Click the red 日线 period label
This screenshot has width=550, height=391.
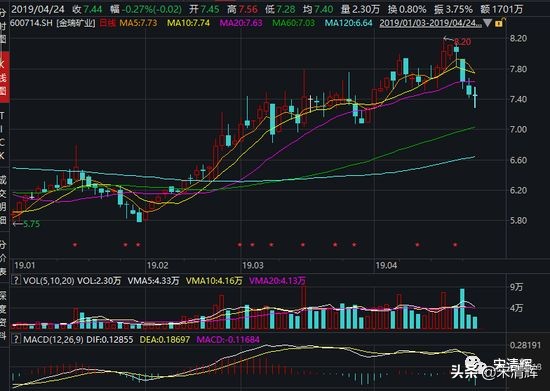click(107, 23)
